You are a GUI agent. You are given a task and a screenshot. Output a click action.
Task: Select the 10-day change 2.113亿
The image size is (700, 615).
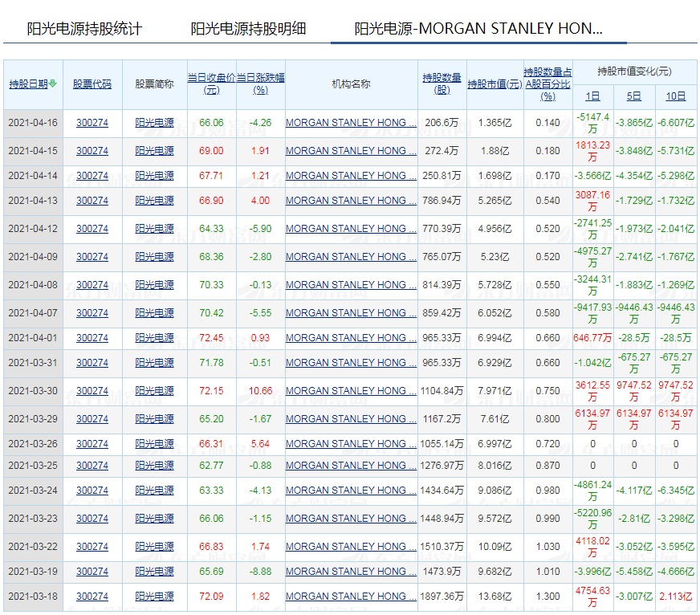click(x=676, y=597)
